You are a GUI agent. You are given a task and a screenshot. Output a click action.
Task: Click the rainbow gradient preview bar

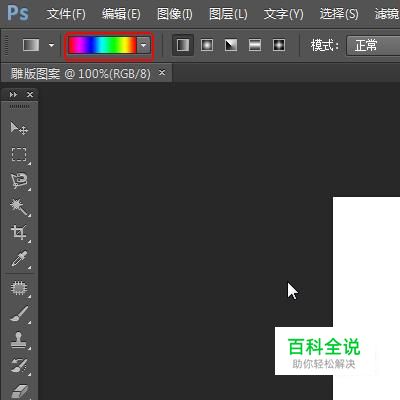tap(102, 45)
